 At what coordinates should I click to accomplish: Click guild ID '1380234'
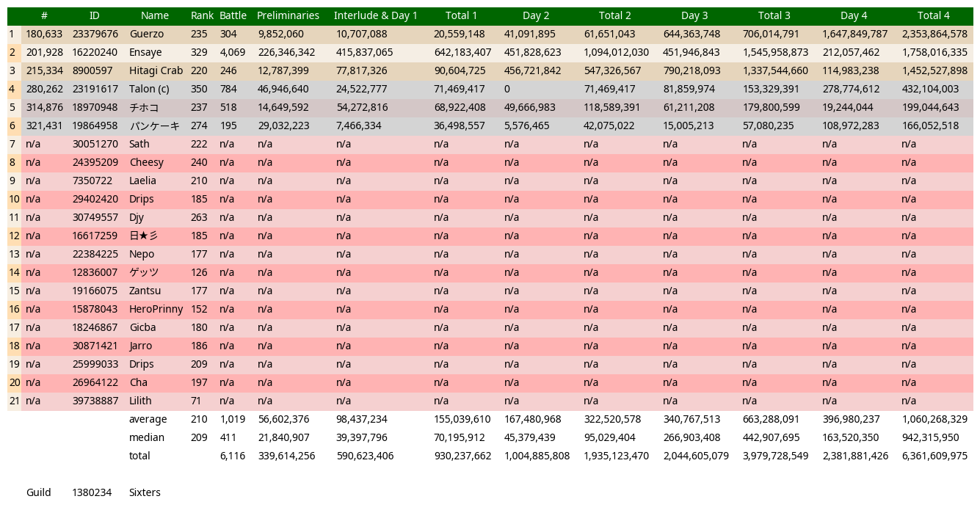[x=92, y=492]
